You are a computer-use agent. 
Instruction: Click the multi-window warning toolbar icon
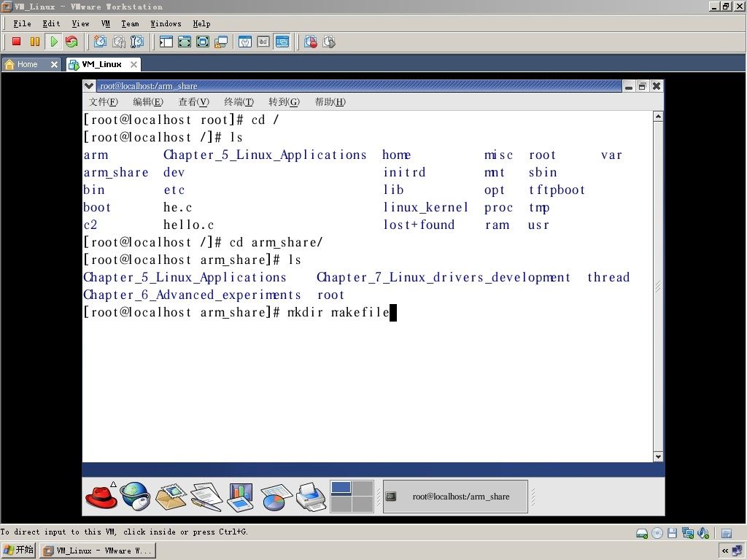pos(221,42)
